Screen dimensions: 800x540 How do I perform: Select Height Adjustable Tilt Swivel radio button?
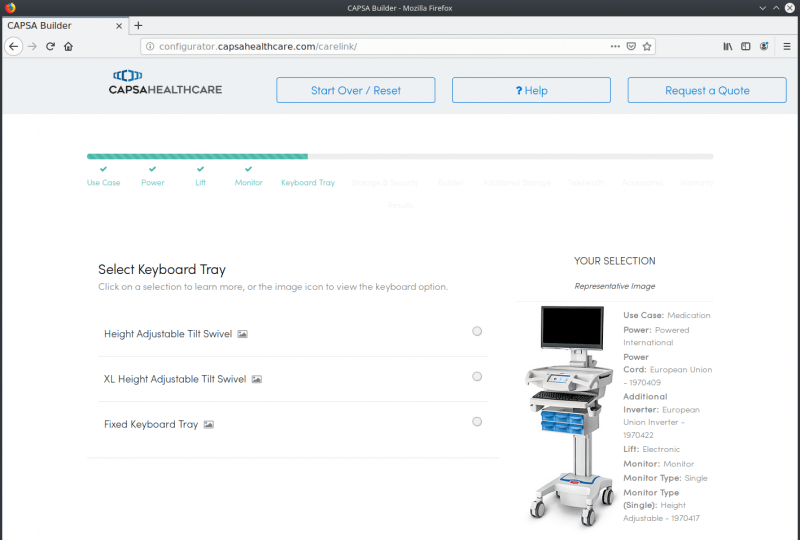477,331
